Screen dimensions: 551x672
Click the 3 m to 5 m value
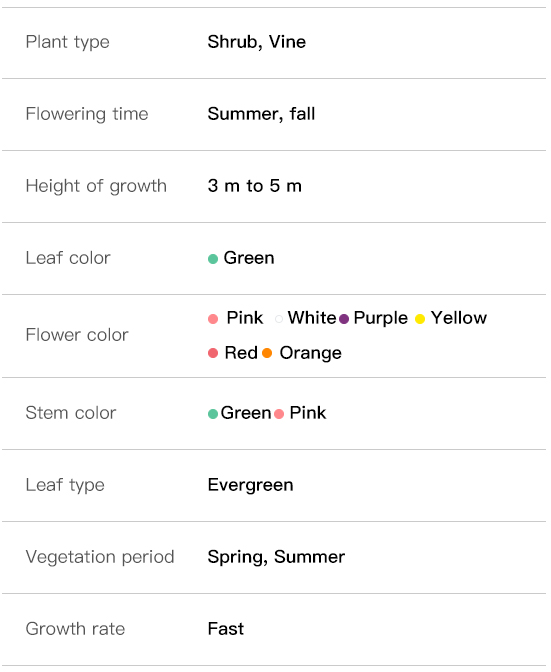click(x=255, y=186)
